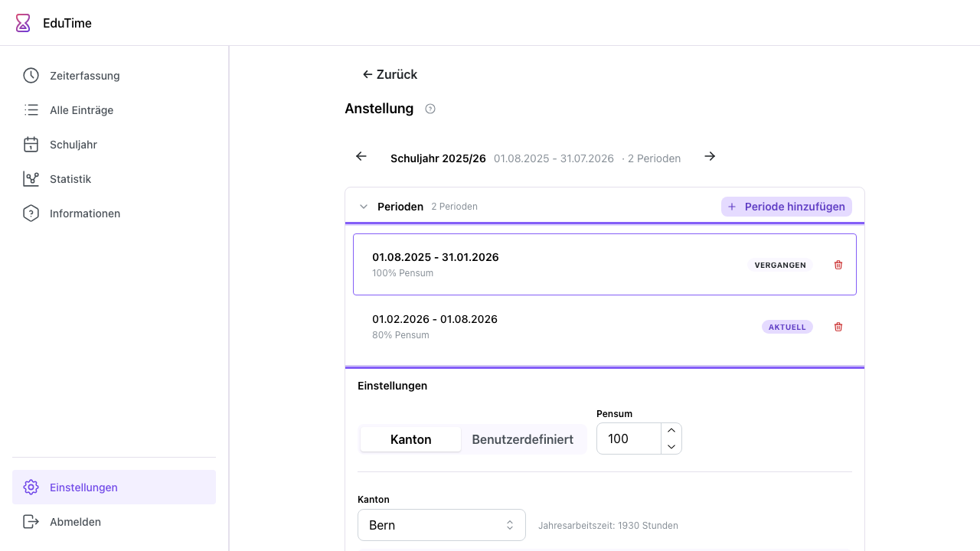Click the 80% Pensum label
Image resolution: width=980 pixels, height=551 pixels.
pos(400,335)
